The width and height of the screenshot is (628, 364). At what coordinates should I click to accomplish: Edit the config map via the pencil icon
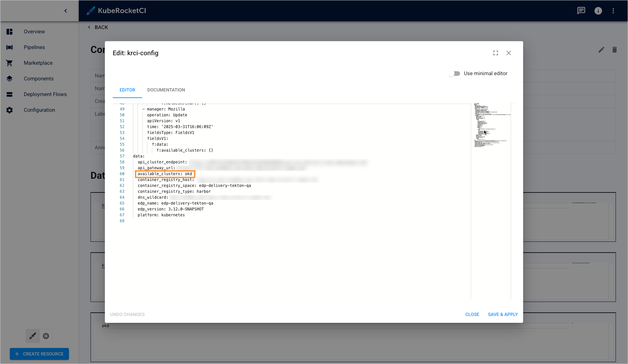point(602,50)
